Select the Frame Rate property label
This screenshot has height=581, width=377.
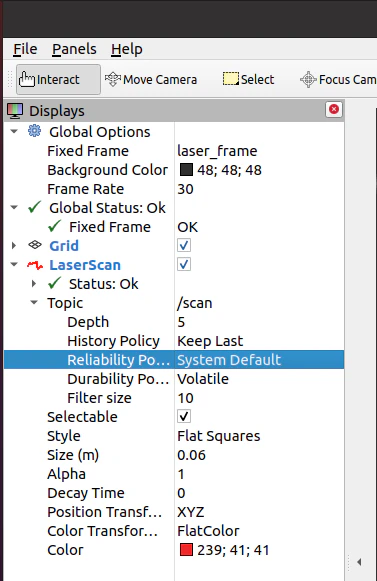click(x=86, y=189)
